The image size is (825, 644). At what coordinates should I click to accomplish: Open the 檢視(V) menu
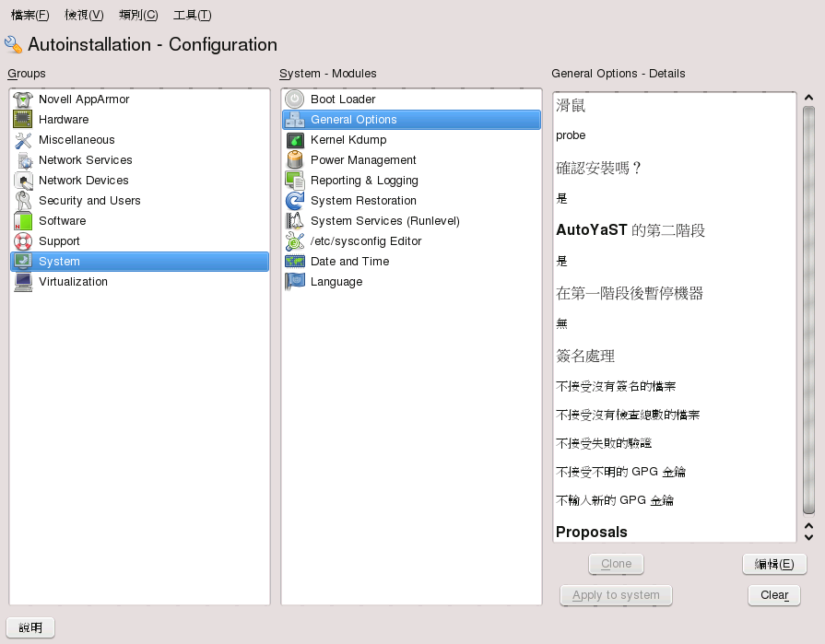(x=84, y=15)
